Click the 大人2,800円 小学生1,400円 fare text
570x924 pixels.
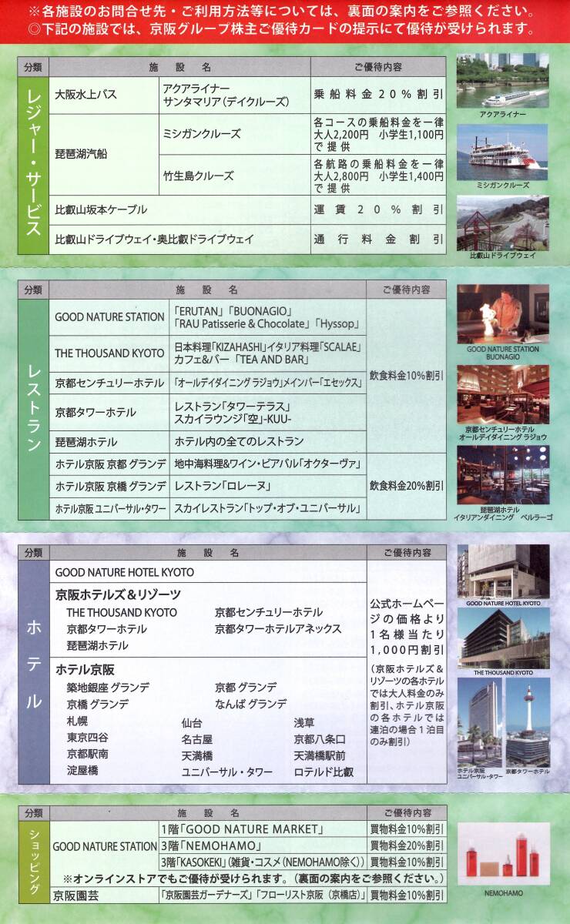coord(378,176)
